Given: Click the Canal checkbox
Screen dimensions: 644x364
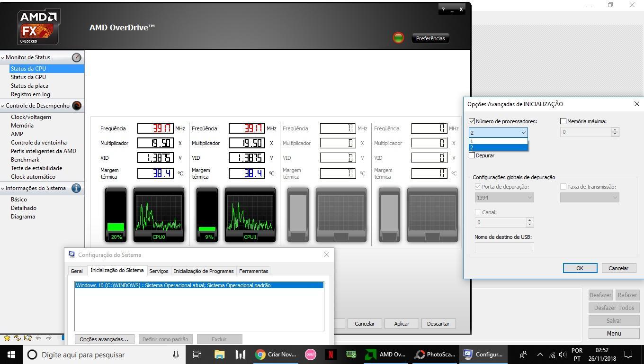Looking at the screenshot, I should [478, 212].
